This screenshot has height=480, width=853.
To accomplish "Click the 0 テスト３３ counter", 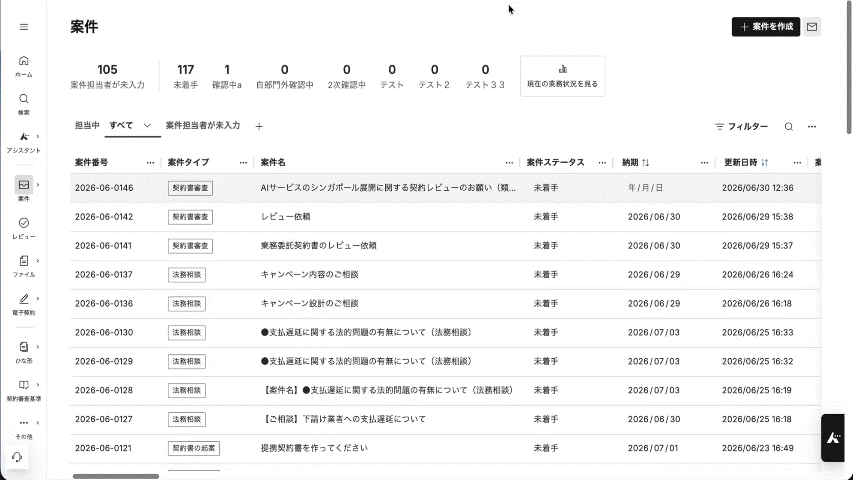I will (485, 76).
